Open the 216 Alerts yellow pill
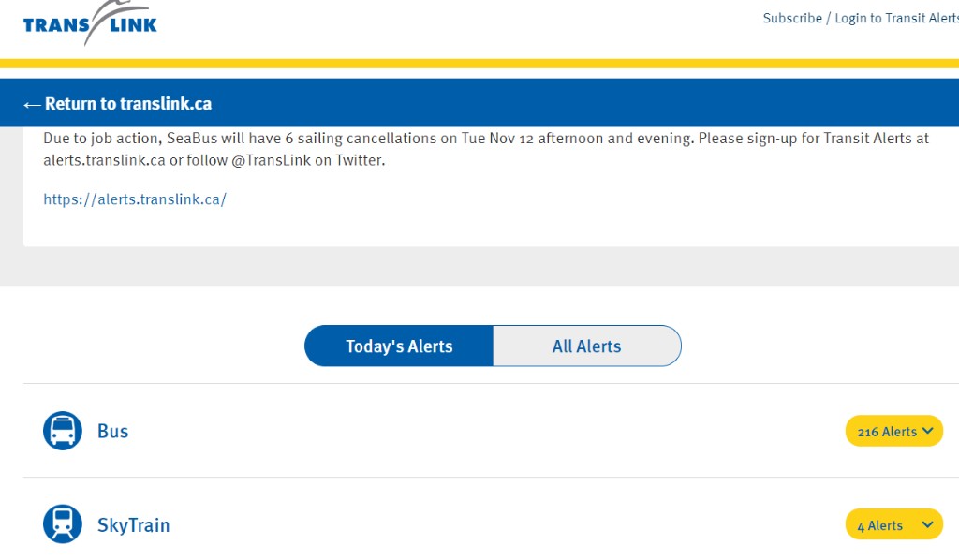This screenshot has width=959, height=560. [x=894, y=431]
